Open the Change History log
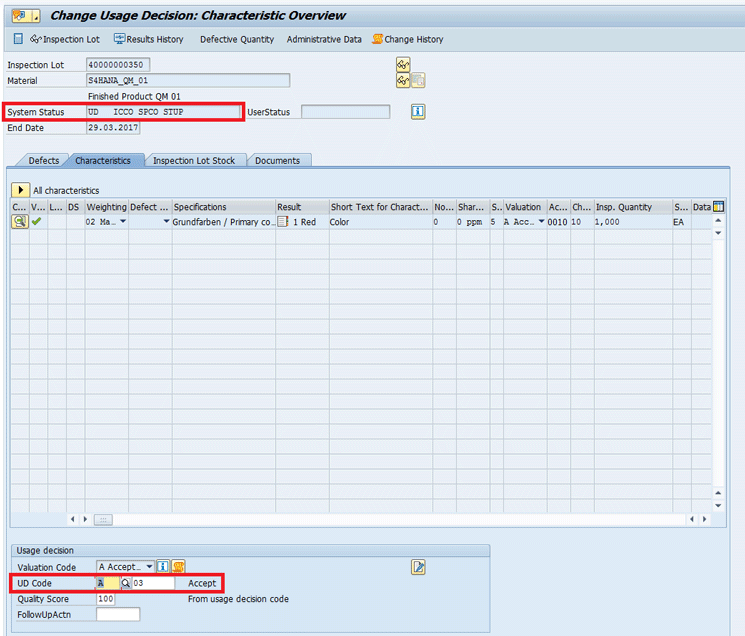The height and width of the screenshot is (636, 745). [407, 39]
